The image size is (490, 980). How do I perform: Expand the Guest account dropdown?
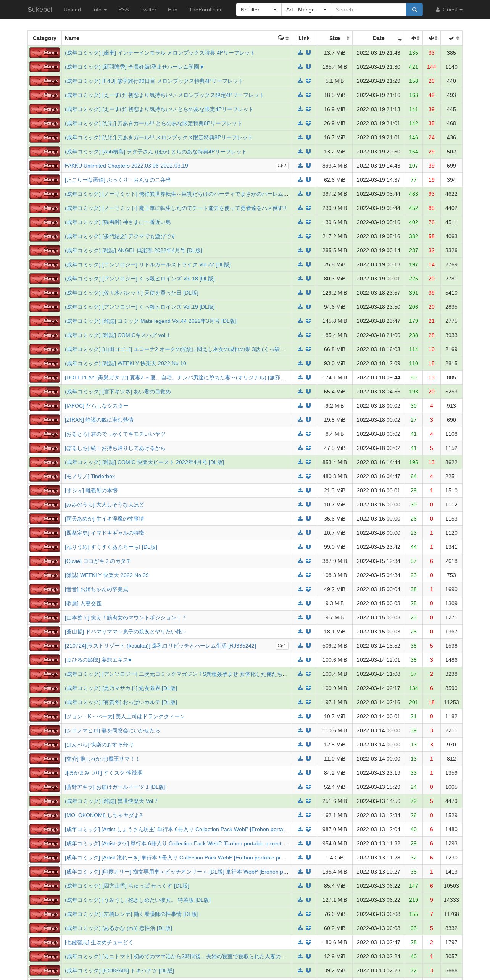pyautogui.click(x=449, y=10)
